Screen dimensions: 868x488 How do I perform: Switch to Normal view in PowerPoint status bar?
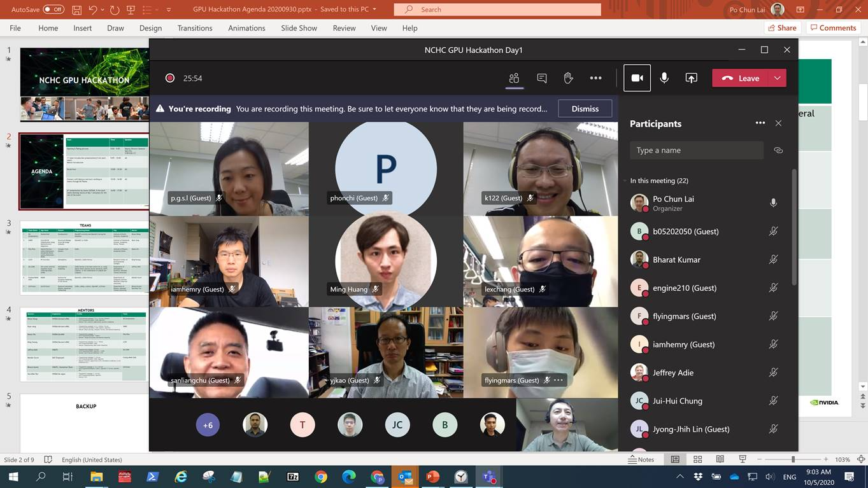pyautogui.click(x=675, y=459)
